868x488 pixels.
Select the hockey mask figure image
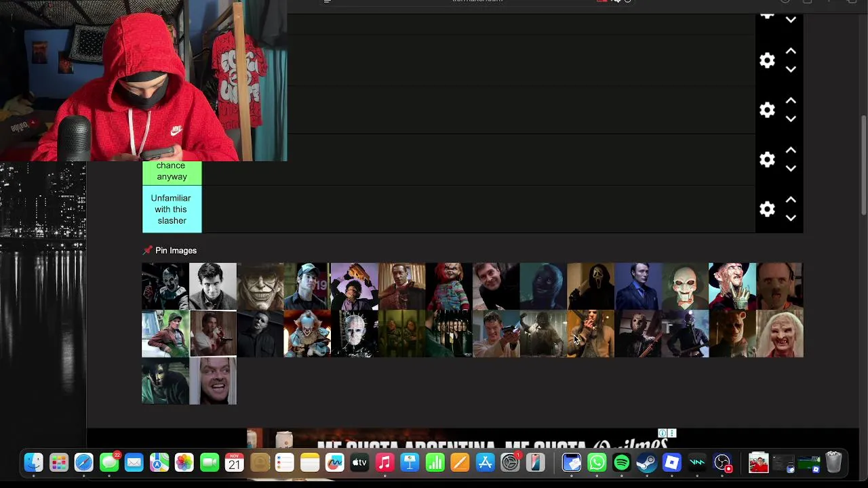637,334
